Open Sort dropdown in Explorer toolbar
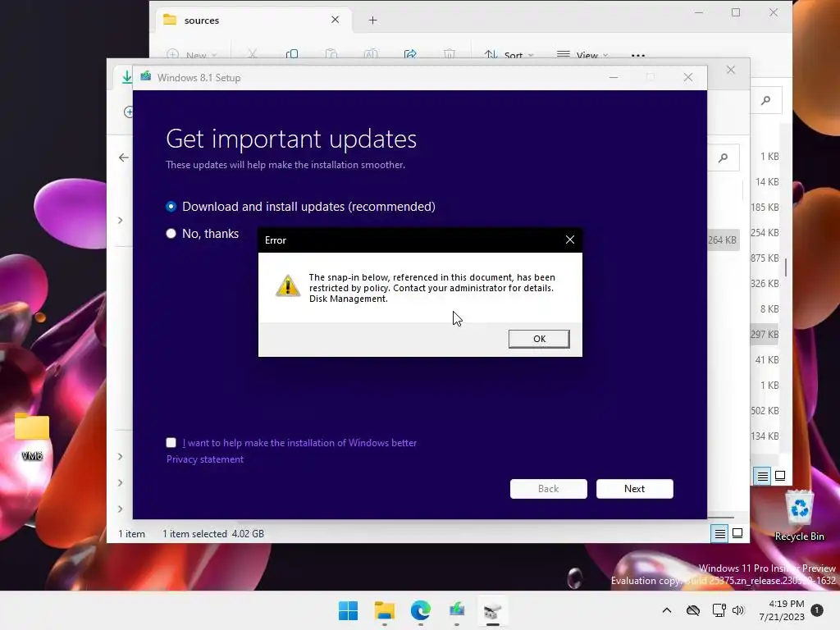Screen dimensions: 840x630 (x=509, y=55)
